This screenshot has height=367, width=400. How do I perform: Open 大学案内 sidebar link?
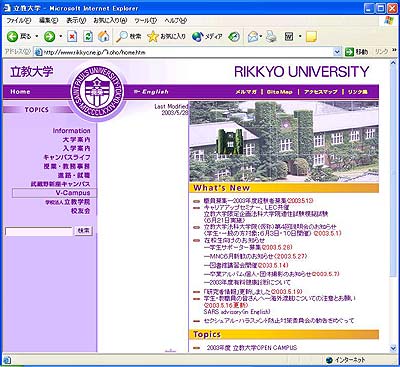coord(76,140)
